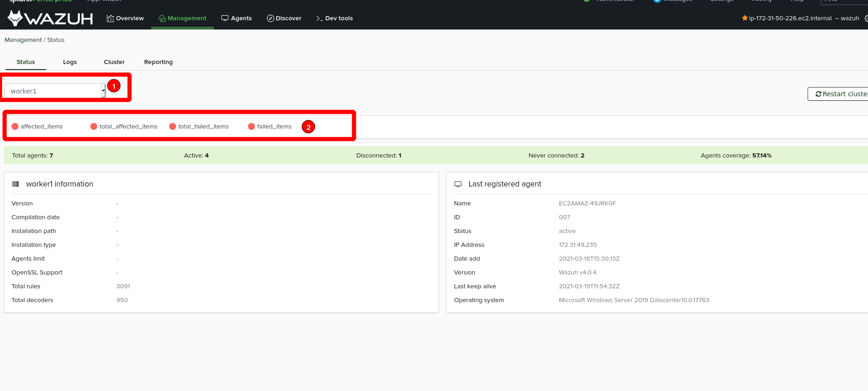Click the OpenSSL Support label
Viewport: 868px width, 391px height.
point(37,273)
